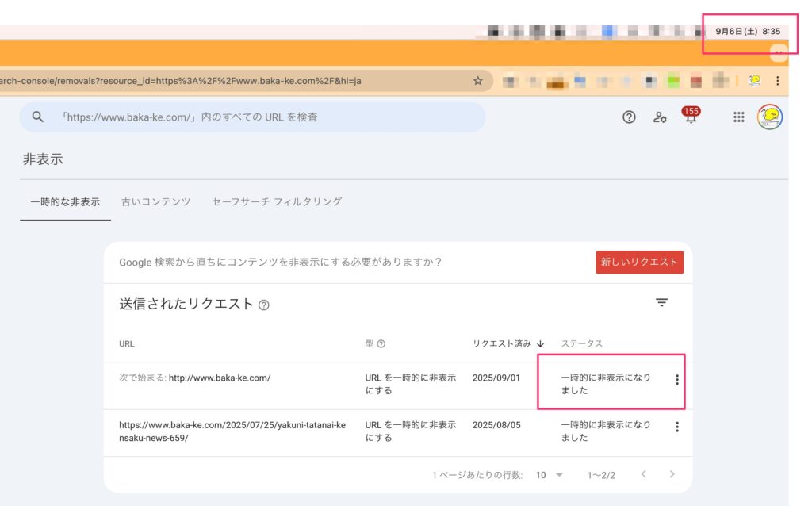The image size is (812, 506).
Task: Select the 一時的な非表示 tab
Action: [x=65, y=202]
